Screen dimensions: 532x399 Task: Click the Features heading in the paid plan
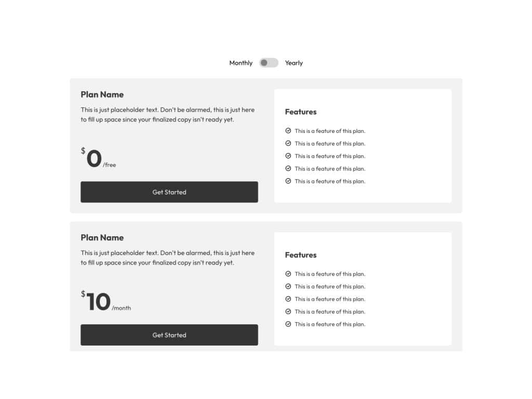tap(300, 255)
